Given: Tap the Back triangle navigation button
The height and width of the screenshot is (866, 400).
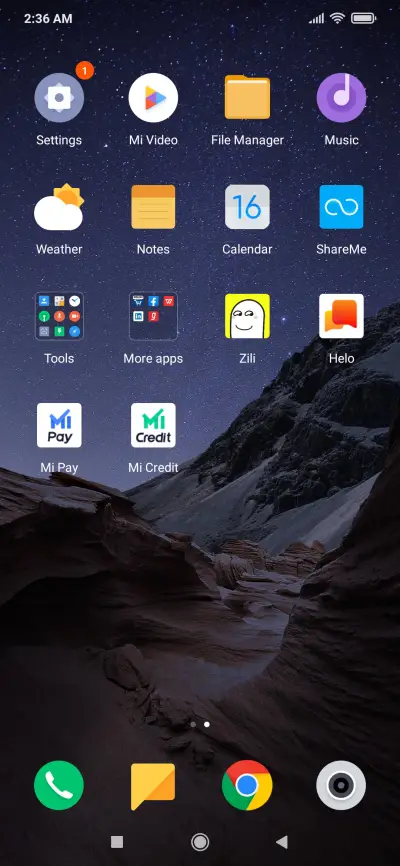Looking at the screenshot, I should [x=282, y=842].
